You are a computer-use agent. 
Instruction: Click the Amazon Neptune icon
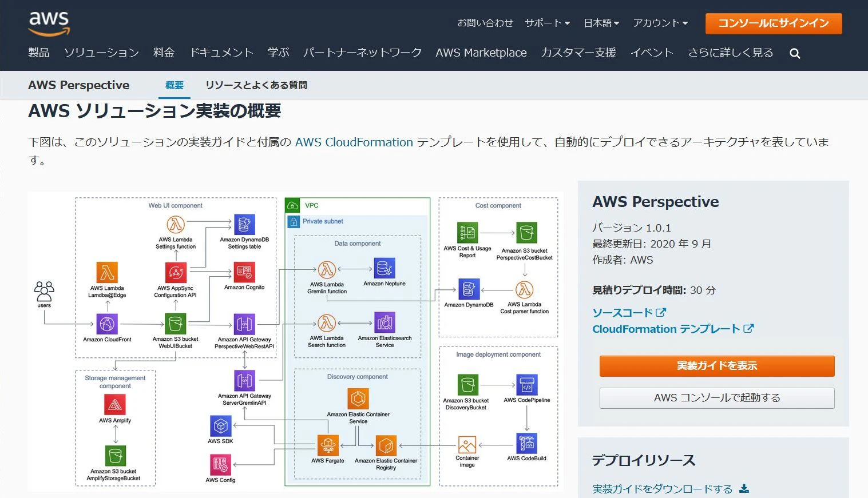(385, 268)
